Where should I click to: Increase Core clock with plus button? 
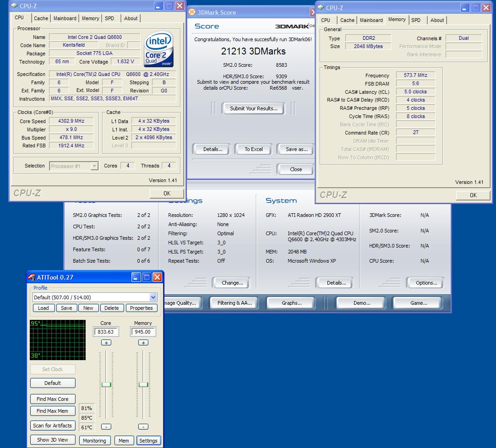(106, 343)
